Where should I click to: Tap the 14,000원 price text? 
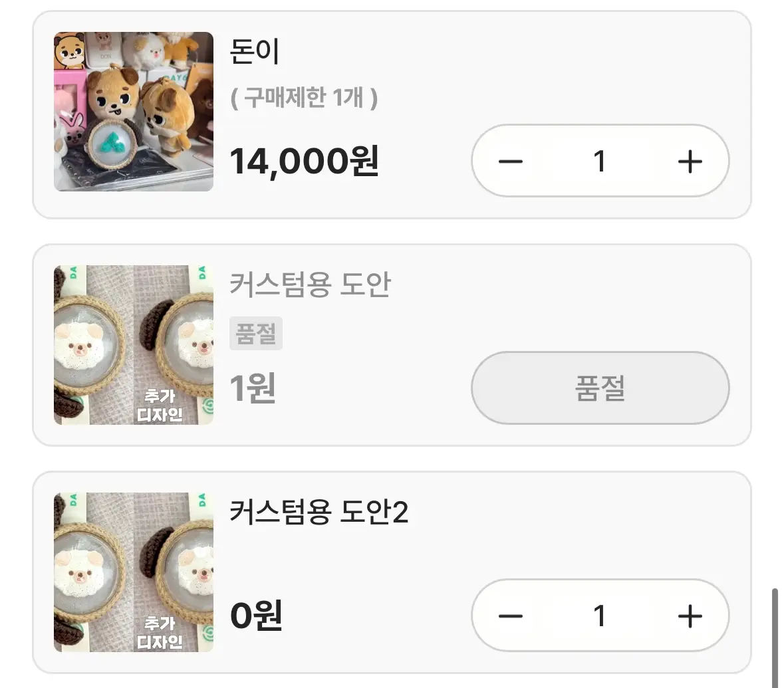coord(304,162)
